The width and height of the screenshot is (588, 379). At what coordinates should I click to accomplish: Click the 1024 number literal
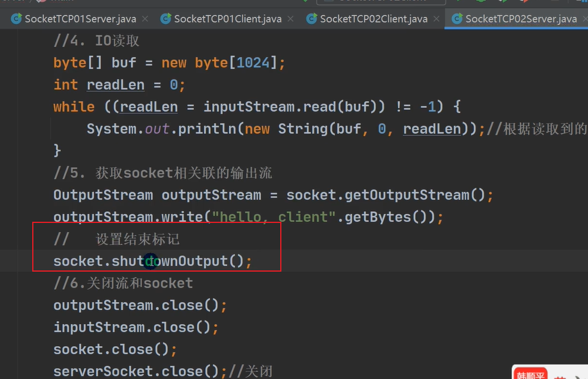pos(253,63)
